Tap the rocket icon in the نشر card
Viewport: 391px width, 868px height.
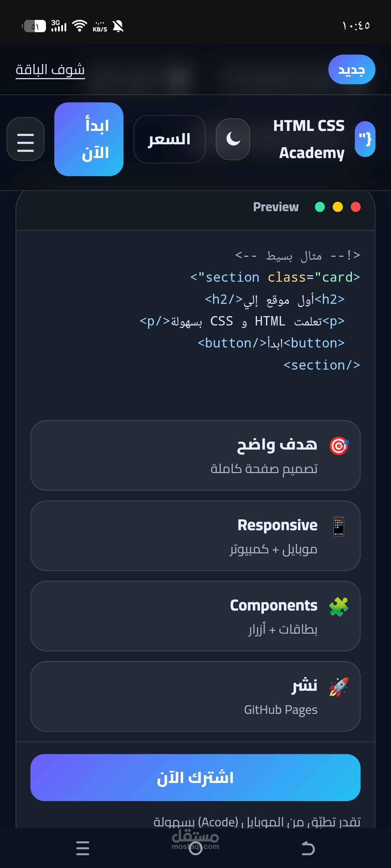(339, 687)
